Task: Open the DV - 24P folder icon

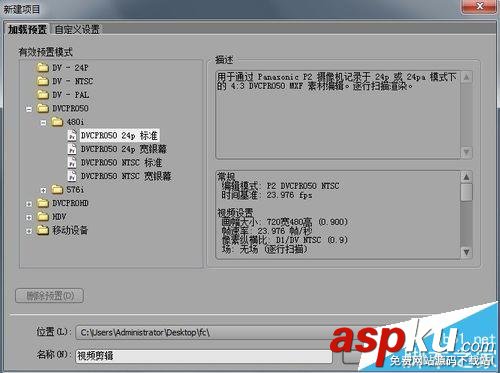Action: pos(43,68)
